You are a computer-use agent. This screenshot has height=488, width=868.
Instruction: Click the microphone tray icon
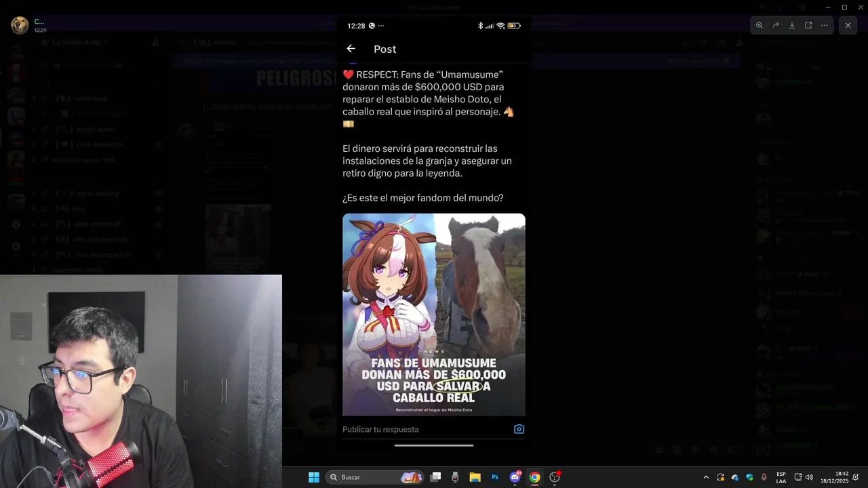pos(764,477)
